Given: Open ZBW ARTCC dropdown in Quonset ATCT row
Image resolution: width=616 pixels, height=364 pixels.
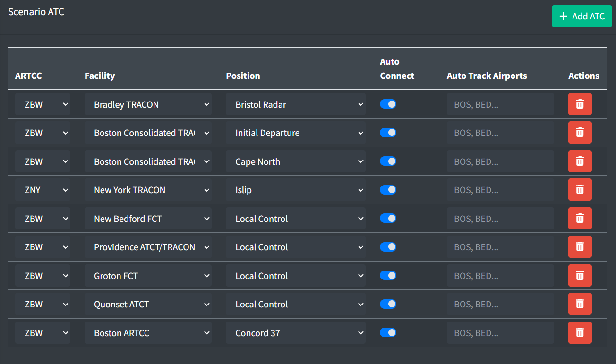Looking at the screenshot, I should coord(43,304).
